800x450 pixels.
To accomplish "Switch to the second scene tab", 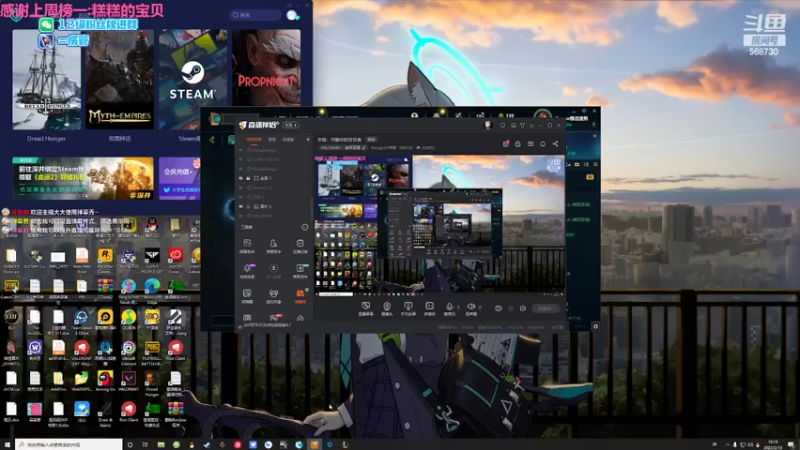I will click(272, 139).
